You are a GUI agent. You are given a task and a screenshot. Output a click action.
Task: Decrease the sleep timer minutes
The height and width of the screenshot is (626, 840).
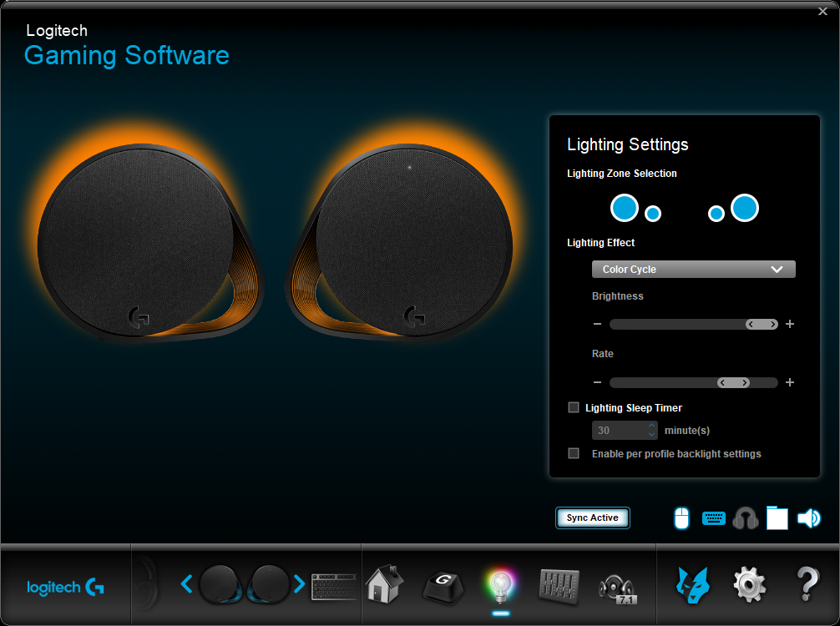pos(651,434)
